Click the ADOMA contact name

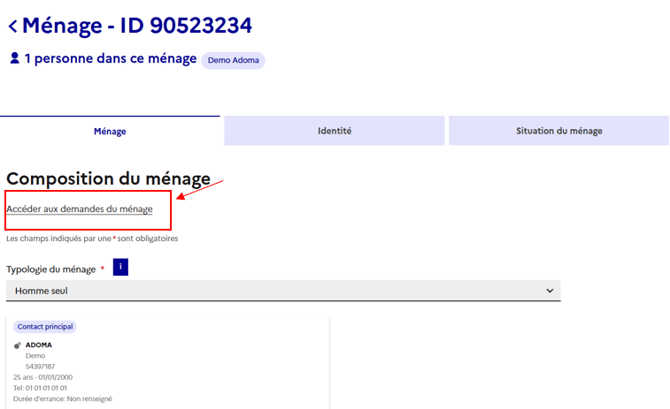point(39,345)
